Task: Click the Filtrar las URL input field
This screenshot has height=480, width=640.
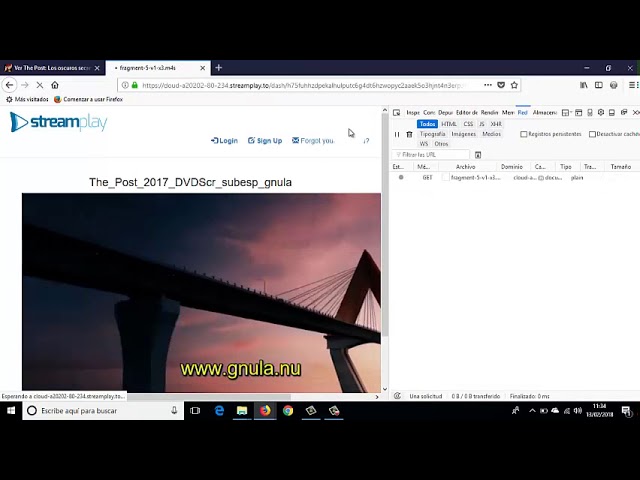Action: pos(431,155)
